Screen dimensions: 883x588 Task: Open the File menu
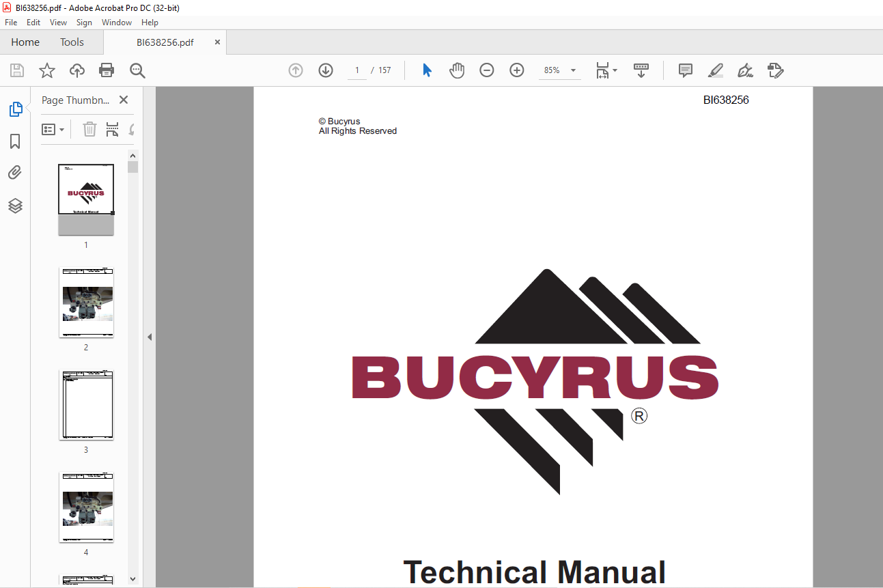pos(11,23)
